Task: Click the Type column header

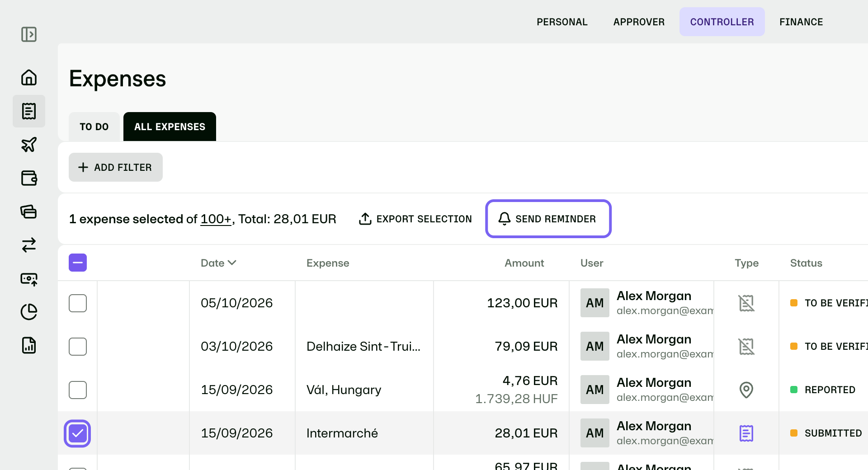Action: pos(746,263)
